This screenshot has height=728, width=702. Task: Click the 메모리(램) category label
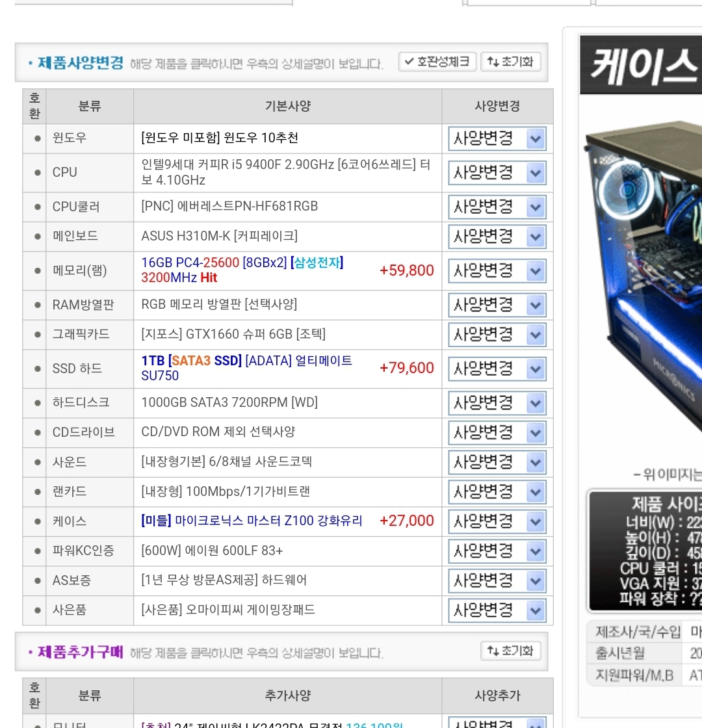[x=79, y=270]
